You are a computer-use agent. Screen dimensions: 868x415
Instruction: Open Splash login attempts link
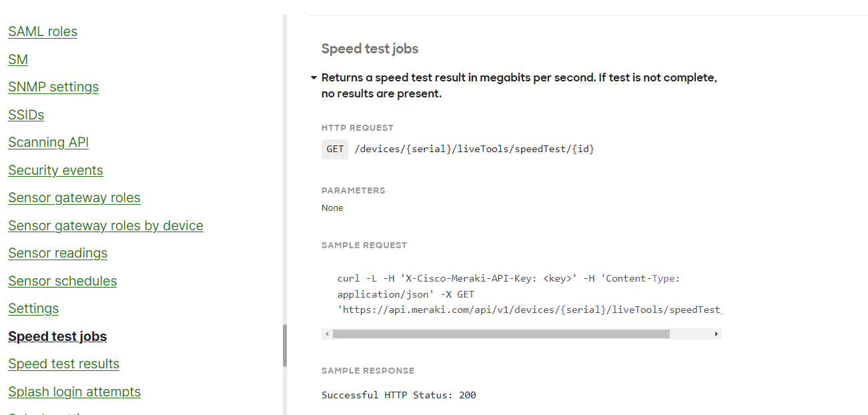tap(74, 392)
